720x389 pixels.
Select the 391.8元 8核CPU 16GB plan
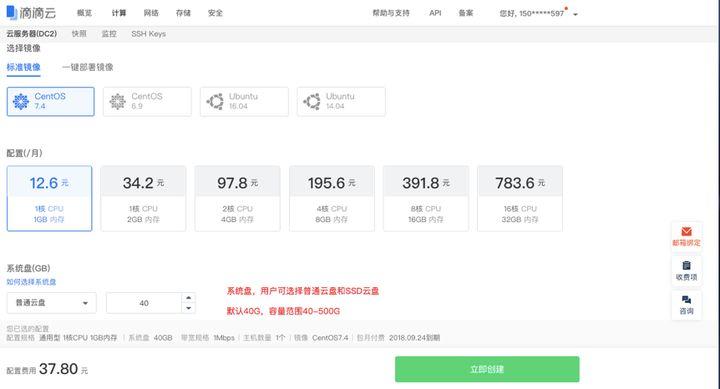426,198
